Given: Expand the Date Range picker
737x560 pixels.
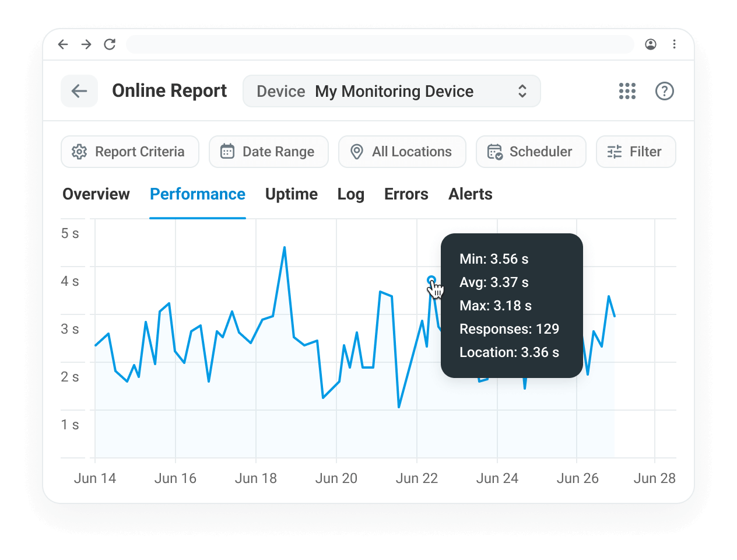Looking at the screenshot, I should click(268, 151).
